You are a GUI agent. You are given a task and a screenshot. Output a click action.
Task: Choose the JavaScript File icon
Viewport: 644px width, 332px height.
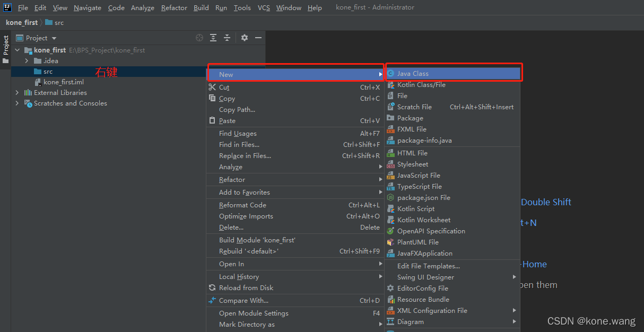pos(391,176)
